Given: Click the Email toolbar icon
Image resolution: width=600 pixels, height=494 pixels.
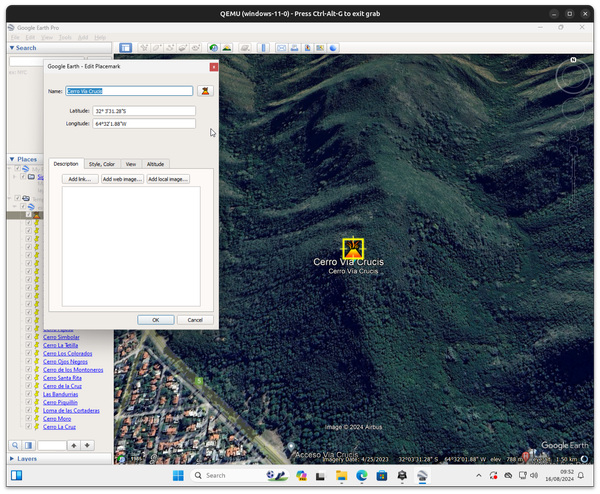Looking at the screenshot, I should click(281, 48).
